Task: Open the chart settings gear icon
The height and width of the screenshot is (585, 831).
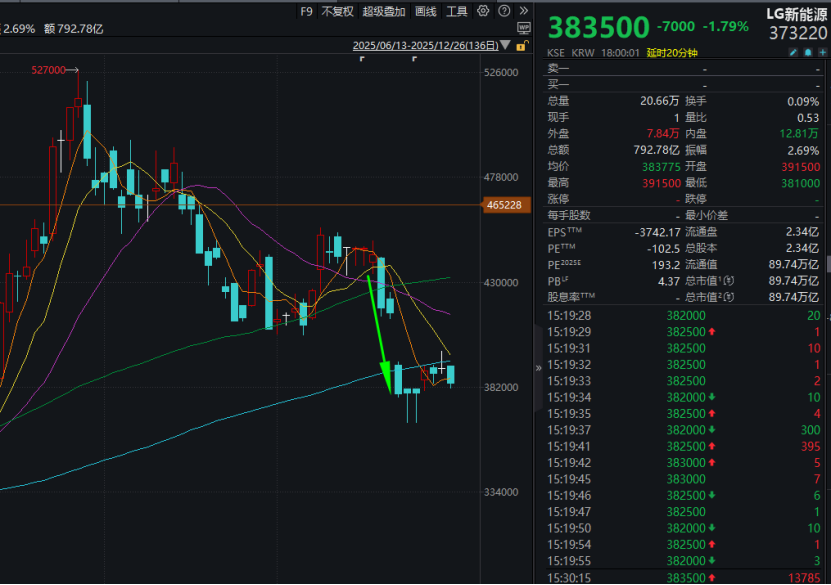Action: 483,11
